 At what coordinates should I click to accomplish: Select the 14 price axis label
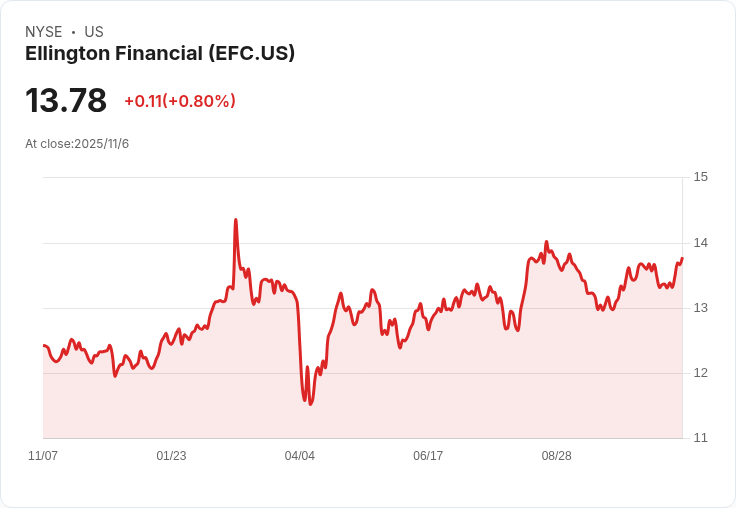(x=700, y=243)
